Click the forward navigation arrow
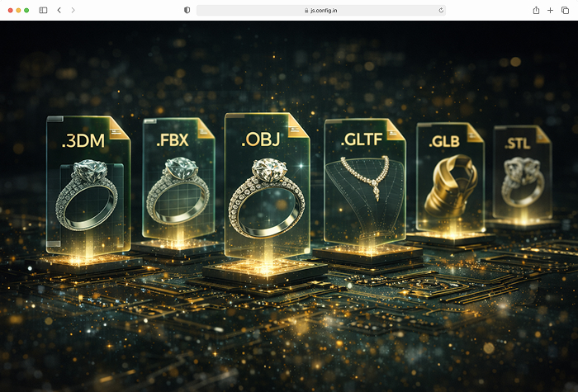 click(73, 10)
